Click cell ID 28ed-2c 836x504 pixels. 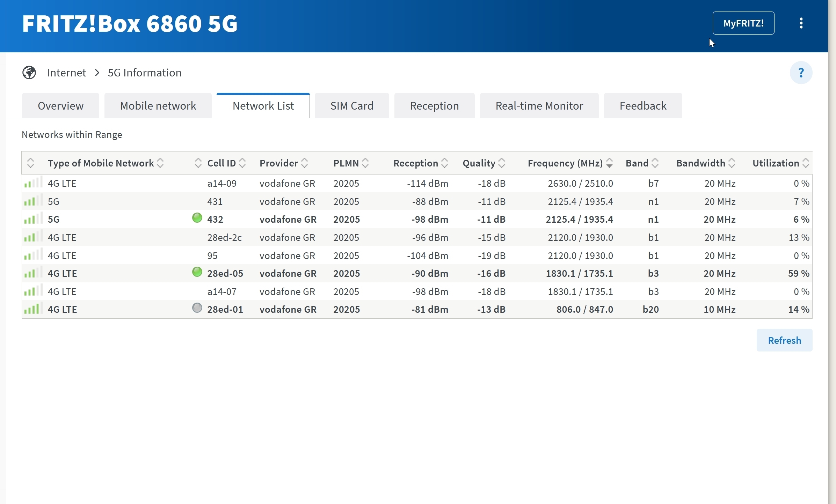(x=224, y=237)
